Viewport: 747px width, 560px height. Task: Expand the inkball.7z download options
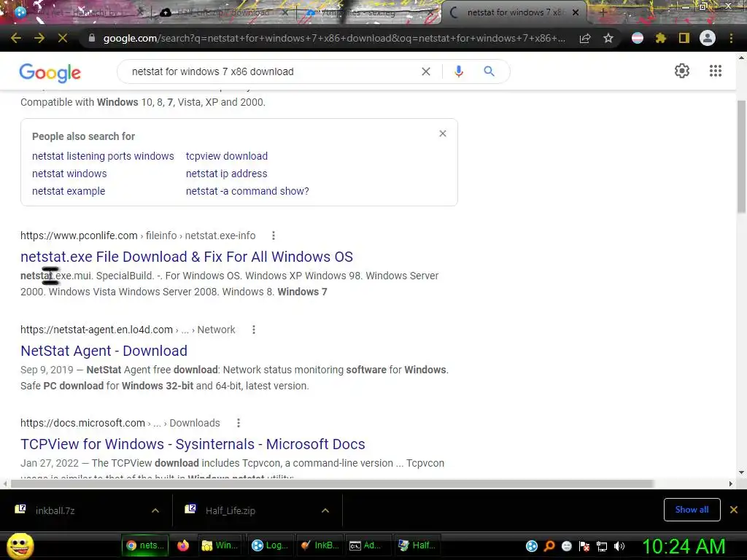point(155,510)
